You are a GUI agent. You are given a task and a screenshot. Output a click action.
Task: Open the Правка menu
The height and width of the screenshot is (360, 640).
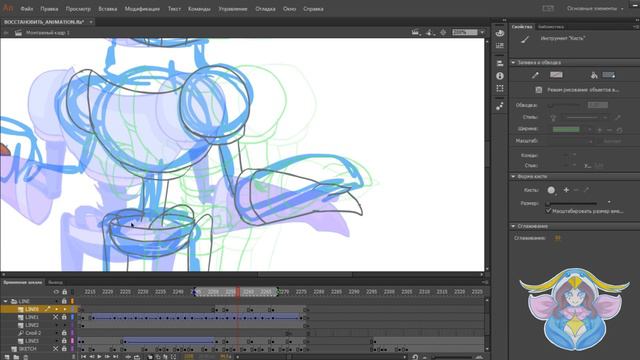click(x=49, y=9)
